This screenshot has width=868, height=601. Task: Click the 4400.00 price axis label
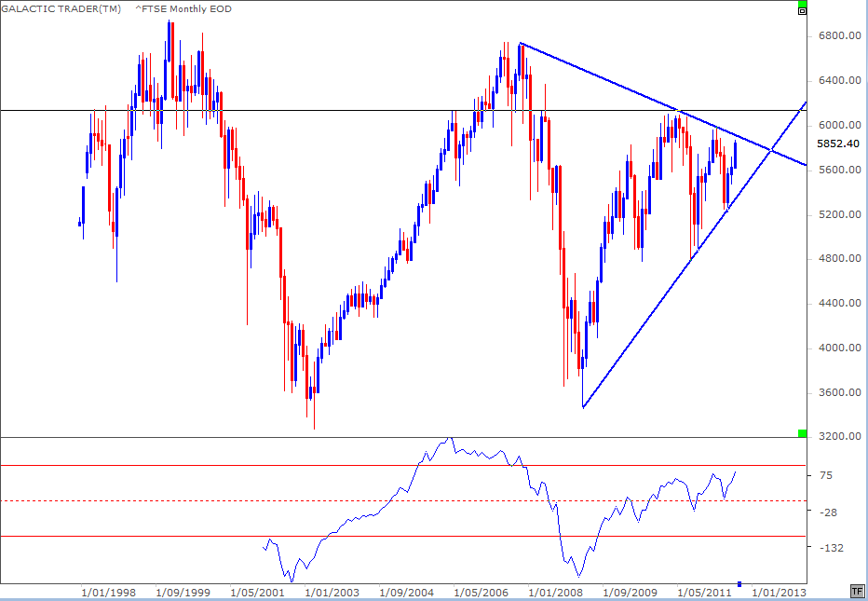coord(839,304)
